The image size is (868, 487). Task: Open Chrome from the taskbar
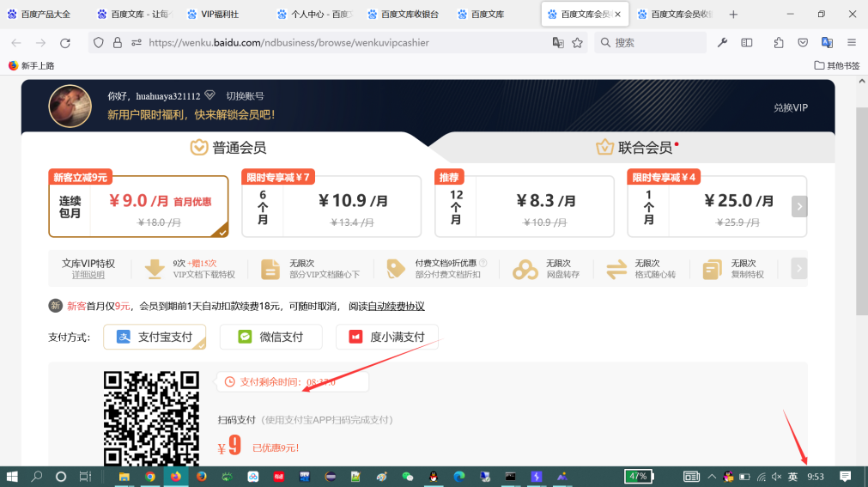point(150,477)
